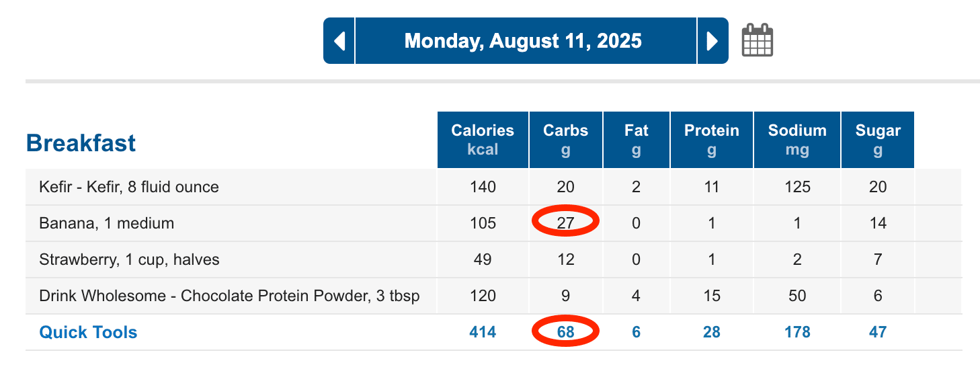Open Breakfast Quick Tools link

pos(88,332)
